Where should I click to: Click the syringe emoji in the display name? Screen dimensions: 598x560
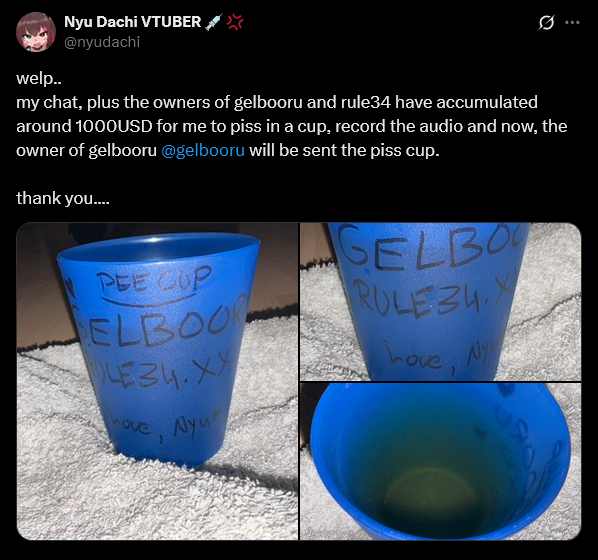click(x=213, y=22)
